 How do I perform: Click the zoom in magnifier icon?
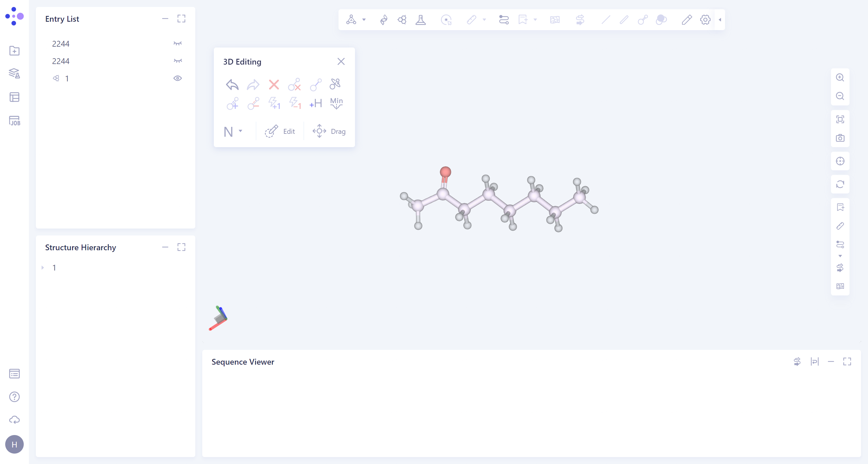840,78
